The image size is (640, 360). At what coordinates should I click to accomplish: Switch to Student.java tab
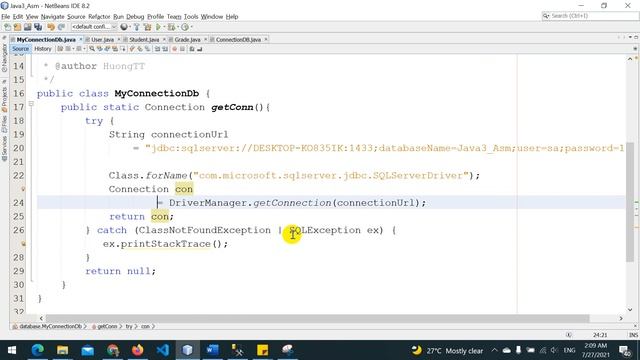pos(144,40)
